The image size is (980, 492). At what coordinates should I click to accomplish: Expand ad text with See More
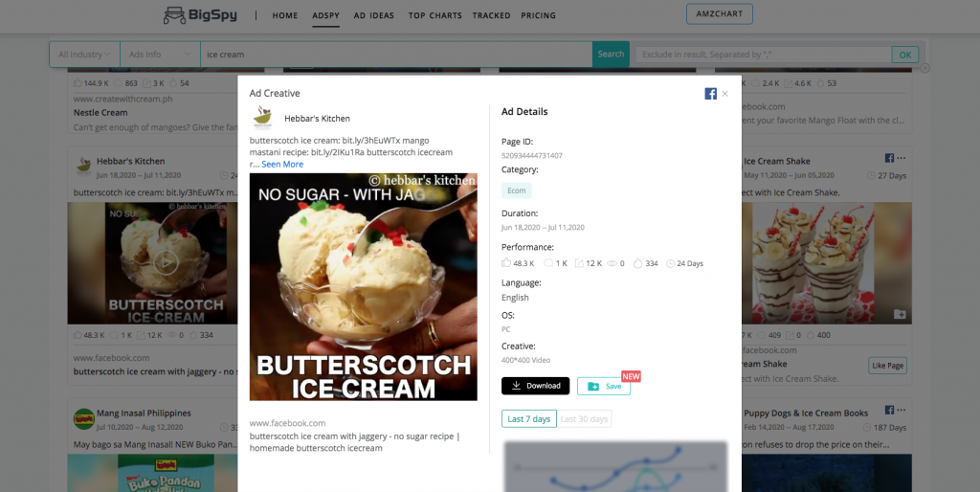282,165
